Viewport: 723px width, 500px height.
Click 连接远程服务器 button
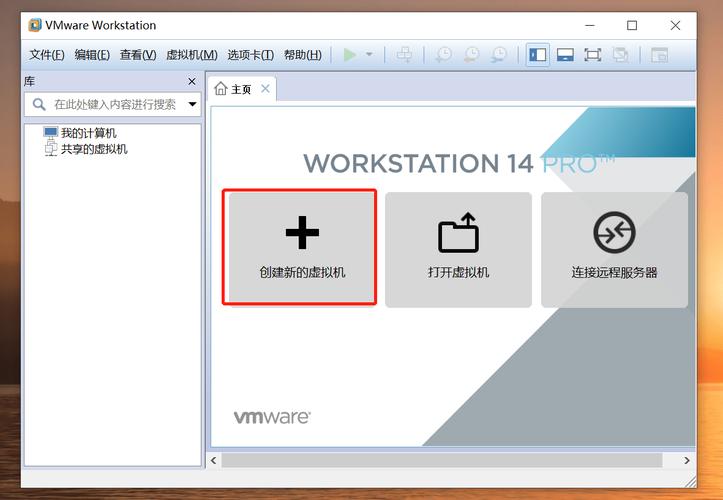point(614,250)
